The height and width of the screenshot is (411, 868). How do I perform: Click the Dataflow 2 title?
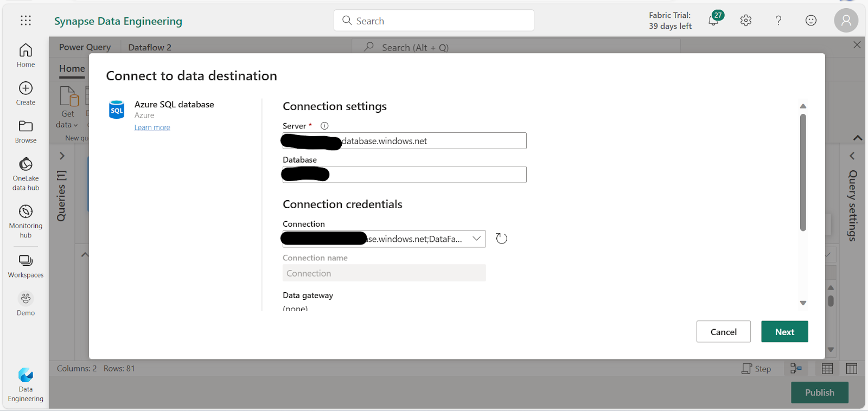(x=150, y=47)
